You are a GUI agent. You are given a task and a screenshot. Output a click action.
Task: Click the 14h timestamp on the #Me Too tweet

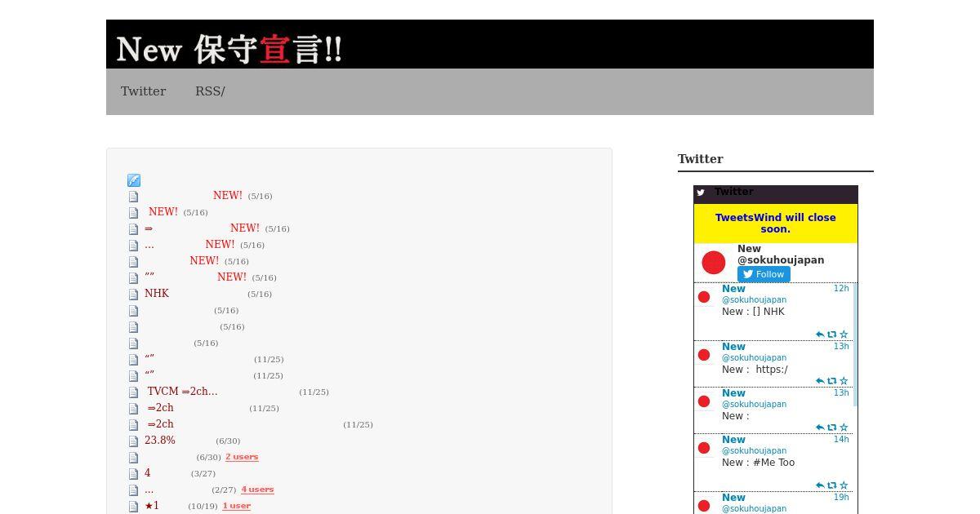pos(841,440)
